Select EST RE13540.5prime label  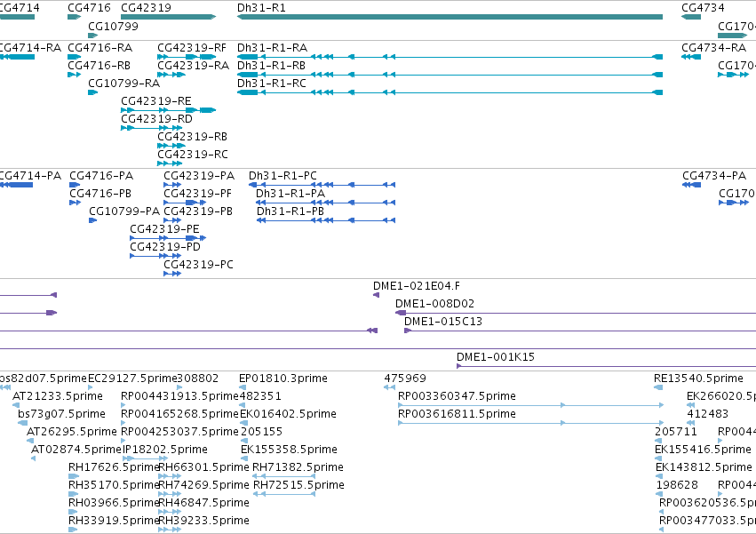698,379
